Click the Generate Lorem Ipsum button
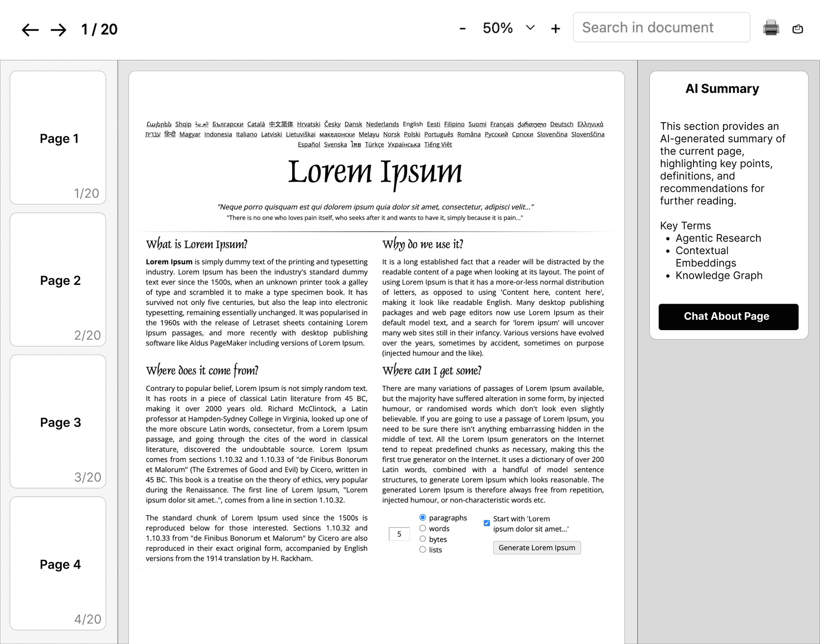Screen dimensions: 820x644 pyautogui.click(x=537, y=547)
